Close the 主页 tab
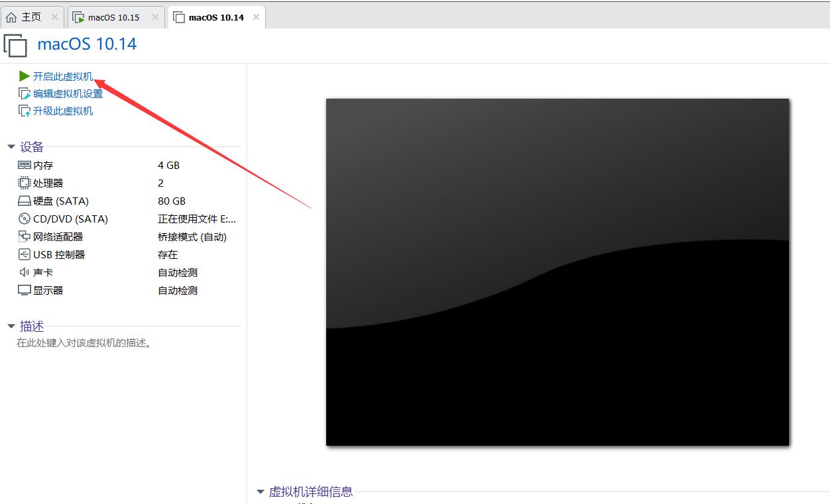This screenshot has height=504, width=830. [x=54, y=17]
